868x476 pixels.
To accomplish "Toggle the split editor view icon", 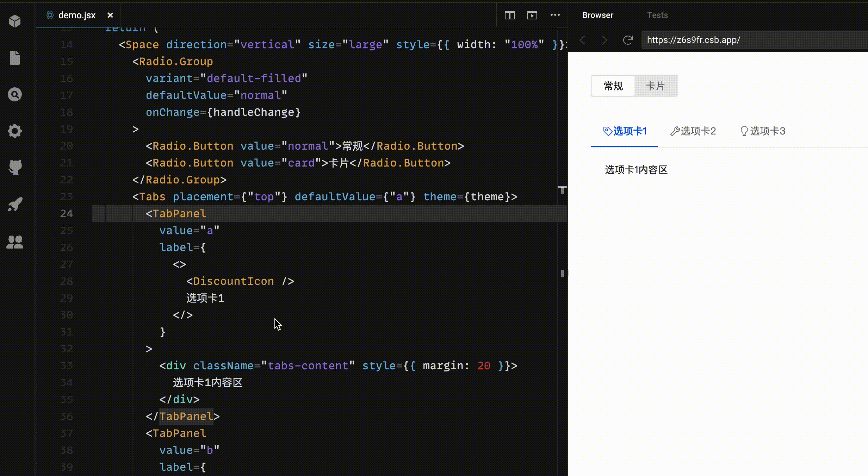I will [509, 15].
